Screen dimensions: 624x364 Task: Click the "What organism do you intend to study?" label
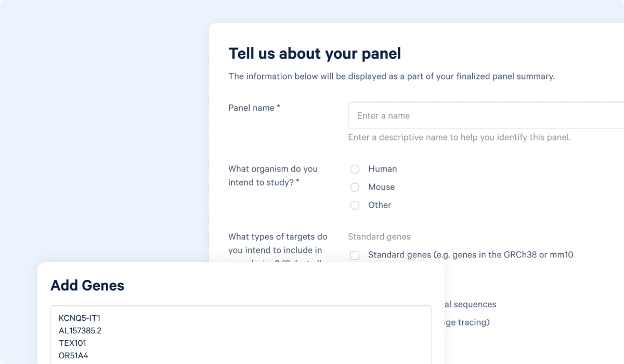[x=272, y=176]
